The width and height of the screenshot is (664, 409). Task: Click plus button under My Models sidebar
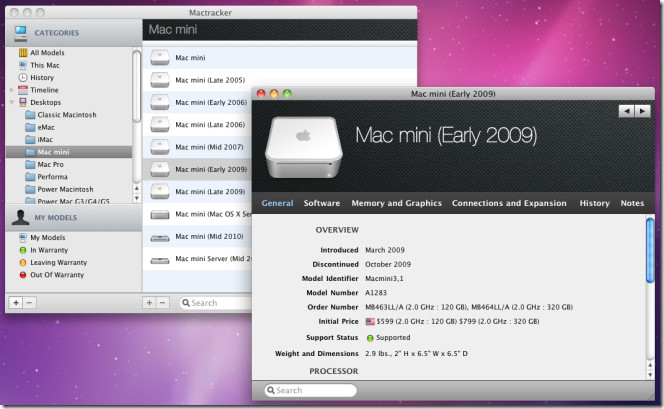click(x=16, y=303)
